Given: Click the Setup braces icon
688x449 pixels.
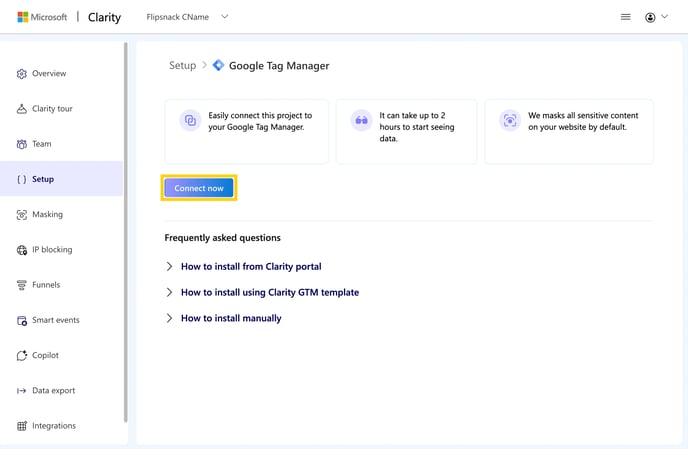Looking at the screenshot, I should (x=22, y=179).
